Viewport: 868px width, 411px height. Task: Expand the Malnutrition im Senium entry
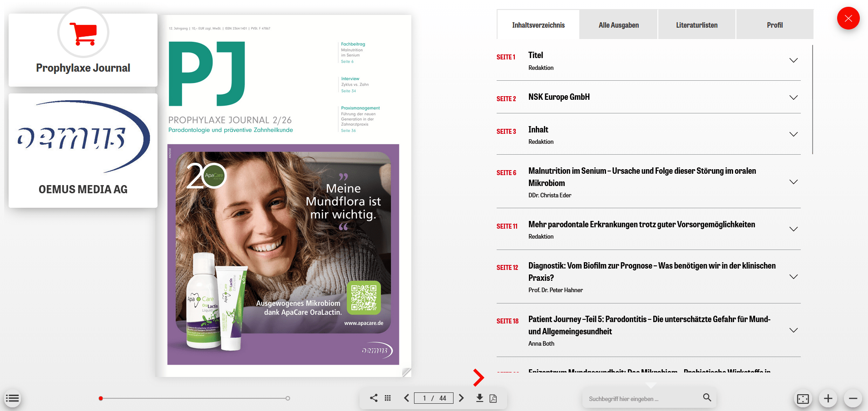tap(793, 182)
